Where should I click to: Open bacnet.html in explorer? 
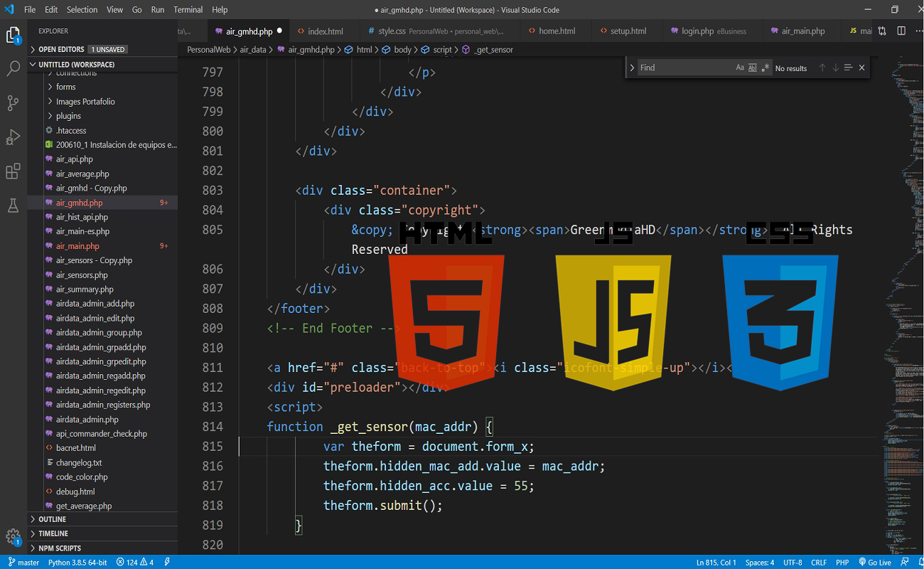(x=102, y=448)
